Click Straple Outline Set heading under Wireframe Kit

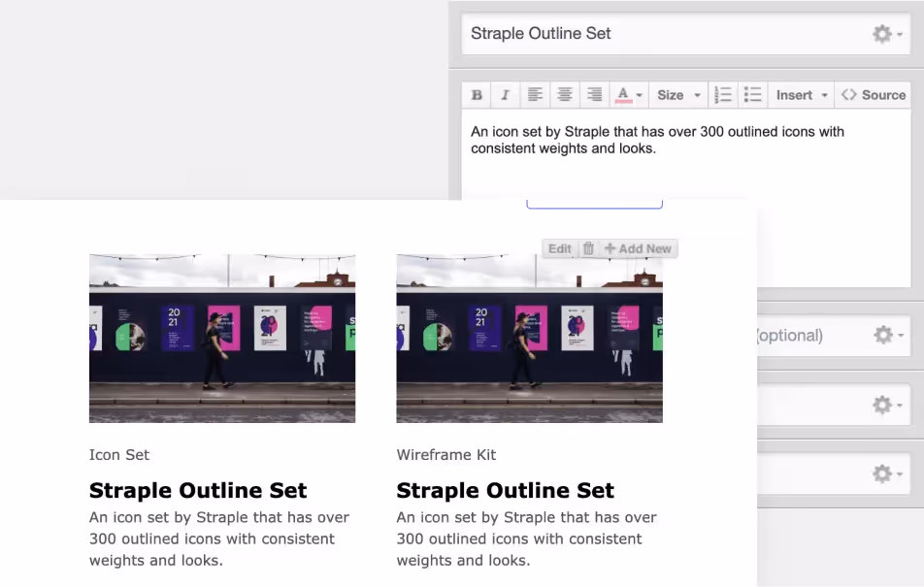click(505, 490)
